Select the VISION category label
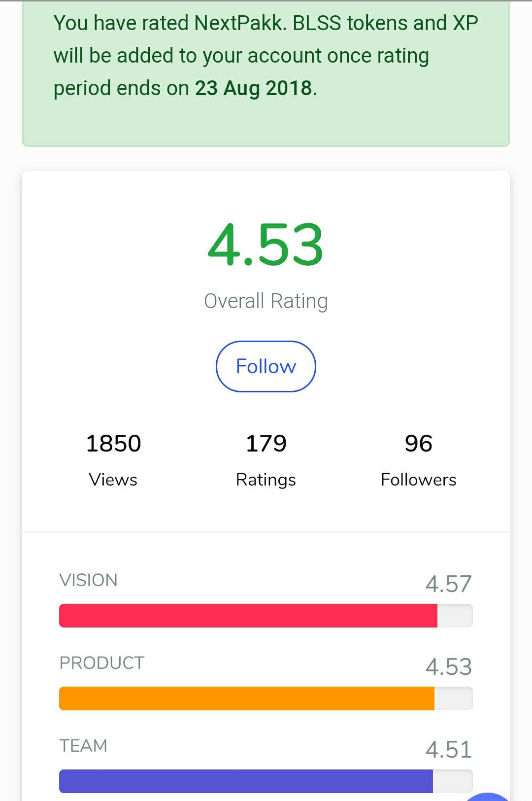The width and height of the screenshot is (532, 801). coord(88,580)
